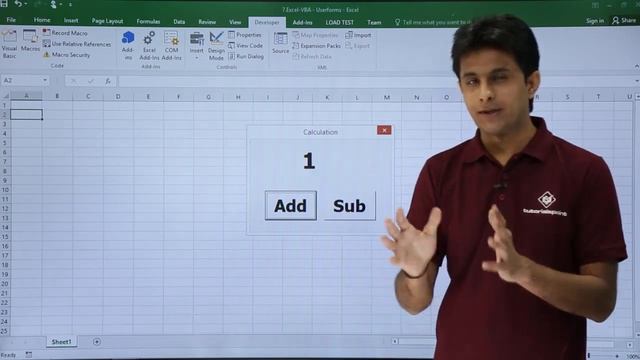The width and height of the screenshot is (640, 360).
Task: Toggle Use Relative References
Action: click(x=77, y=44)
